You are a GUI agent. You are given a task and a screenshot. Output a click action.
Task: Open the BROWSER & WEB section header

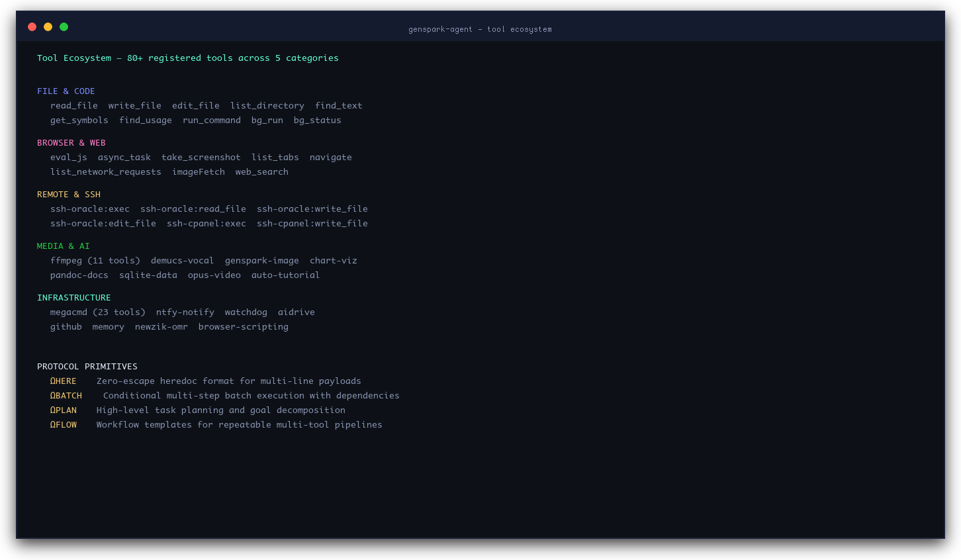tap(71, 142)
